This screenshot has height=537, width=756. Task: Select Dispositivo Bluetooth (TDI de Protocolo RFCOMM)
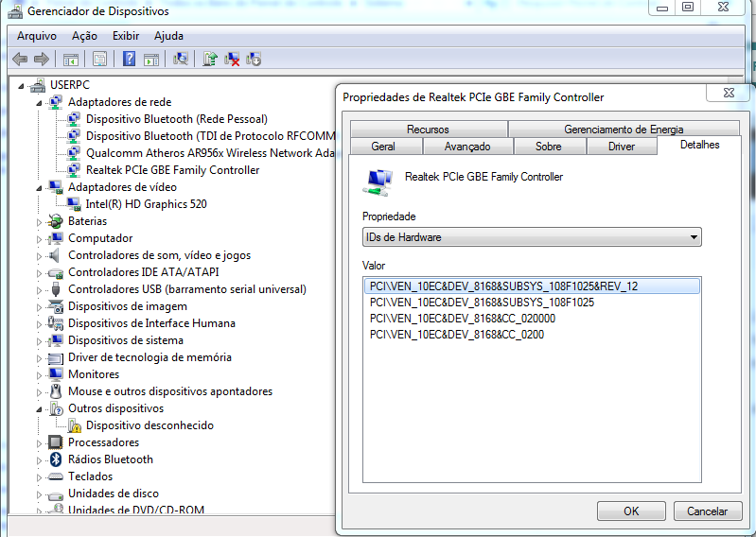(210, 136)
